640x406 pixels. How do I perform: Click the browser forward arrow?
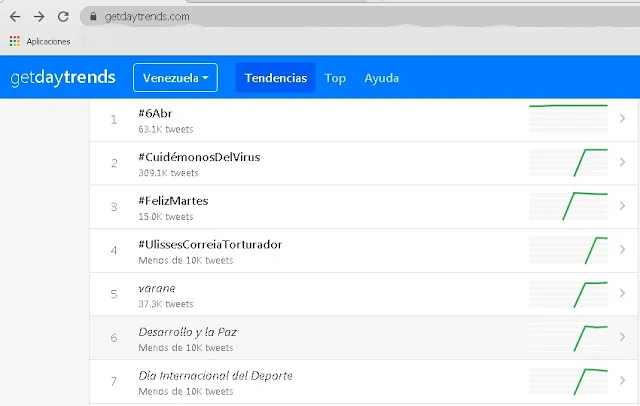(x=39, y=16)
